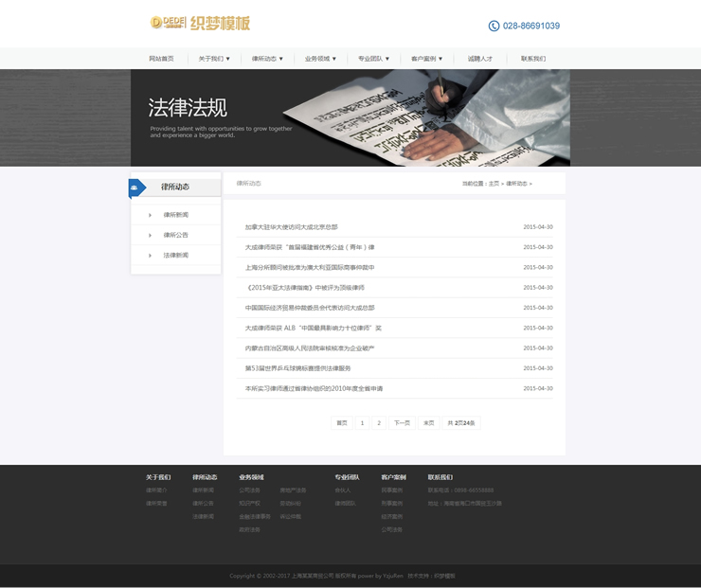The height and width of the screenshot is (588, 701).
Task: Click 主页 in the breadcrumb
Action: click(494, 184)
